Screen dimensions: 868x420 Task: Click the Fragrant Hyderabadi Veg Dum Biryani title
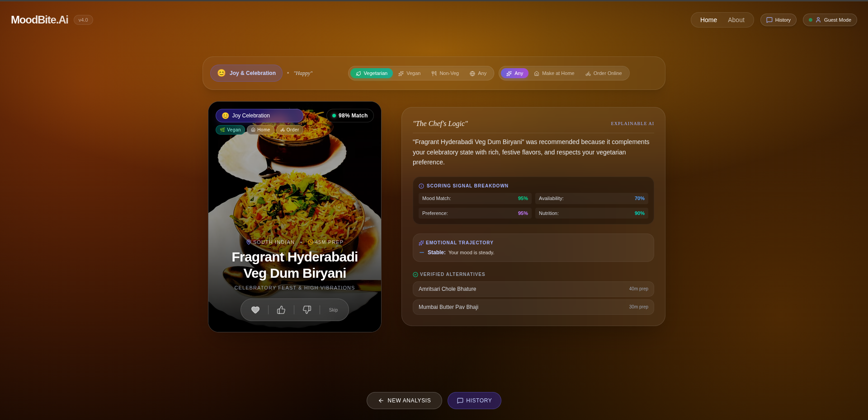pyautogui.click(x=295, y=265)
